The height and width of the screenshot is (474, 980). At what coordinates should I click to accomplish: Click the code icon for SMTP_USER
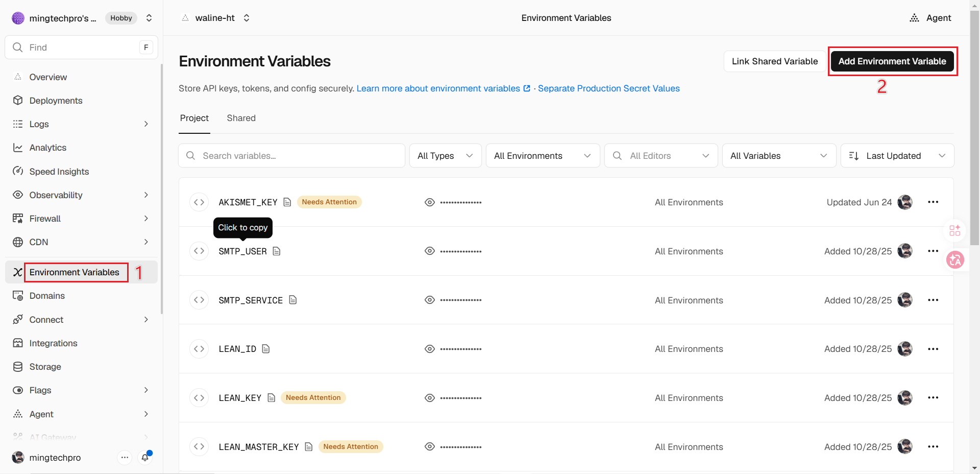click(x=199, y=251)
